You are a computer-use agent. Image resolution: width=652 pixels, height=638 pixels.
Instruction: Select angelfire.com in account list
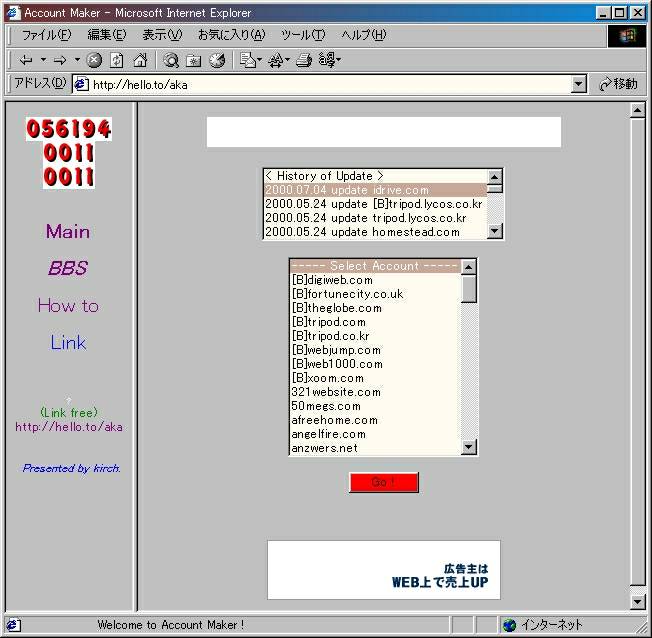click(375, 434)
